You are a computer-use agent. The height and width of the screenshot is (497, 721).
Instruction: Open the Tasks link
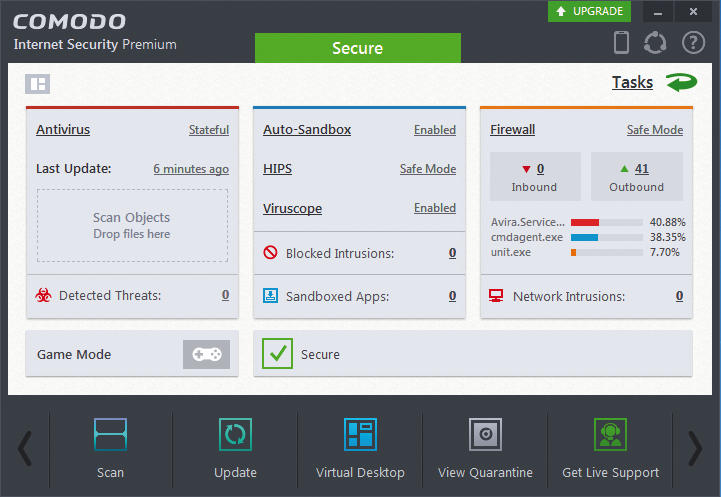632,82
